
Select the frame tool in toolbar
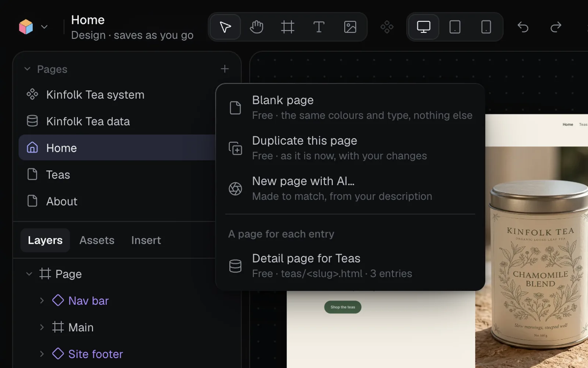pos(288,27)
